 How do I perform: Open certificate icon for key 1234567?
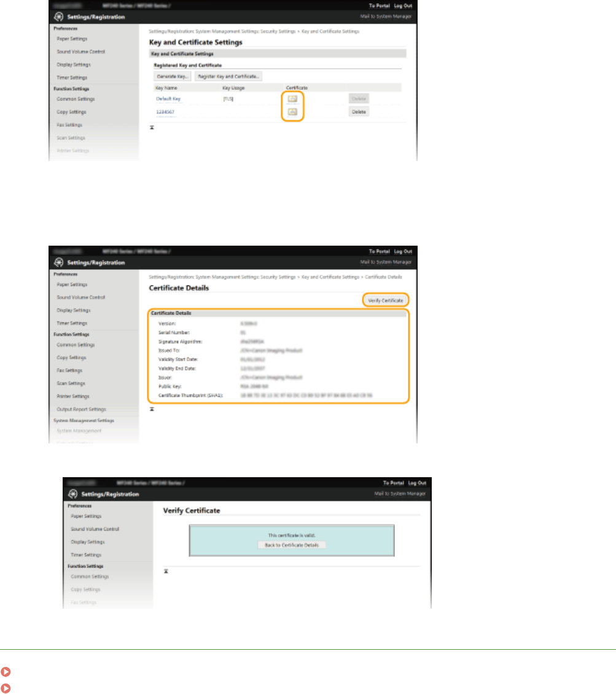pyautogui.click(x=292, y=112)
